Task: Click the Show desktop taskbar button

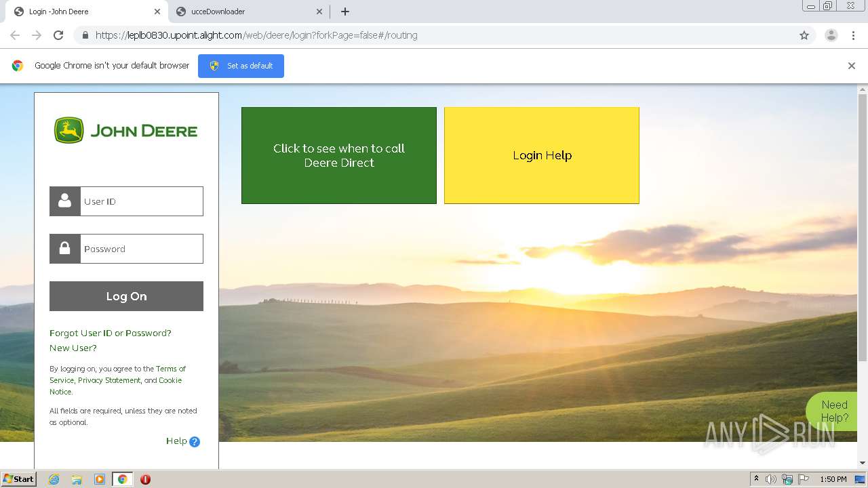Action: point(861,479)
